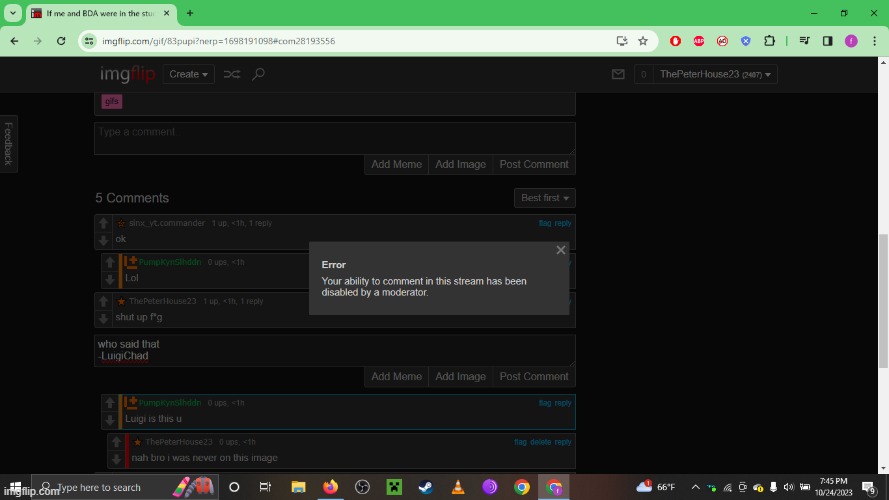889x500 pixels.
Task: Click delete link on ThePeterHouse23's reply
Action: coord(540,442)
